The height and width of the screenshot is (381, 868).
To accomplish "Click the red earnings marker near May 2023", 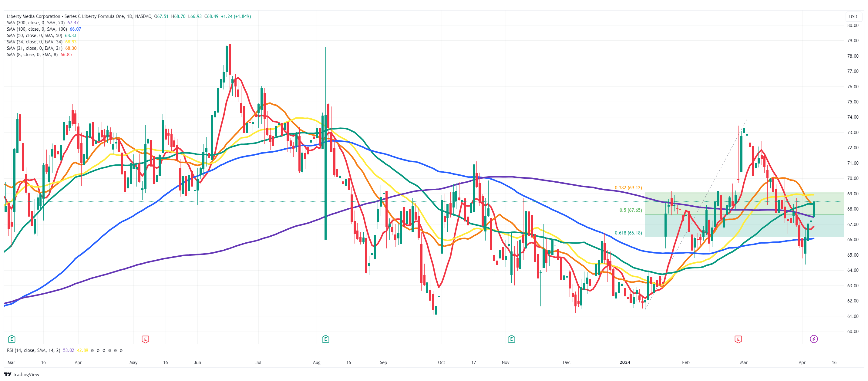I will (145, 339).
